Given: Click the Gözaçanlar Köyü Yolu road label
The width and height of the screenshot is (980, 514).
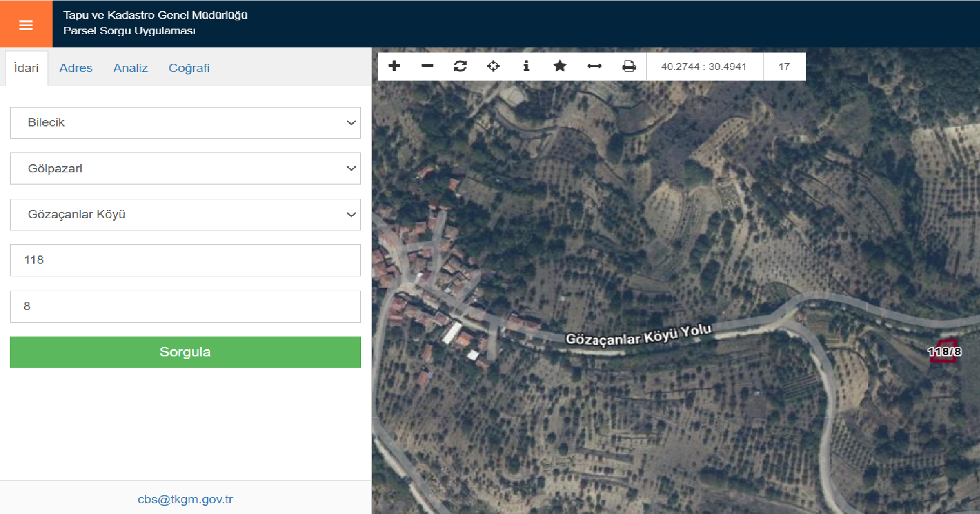Looking at the screenshot, I should tap(639, 335).
